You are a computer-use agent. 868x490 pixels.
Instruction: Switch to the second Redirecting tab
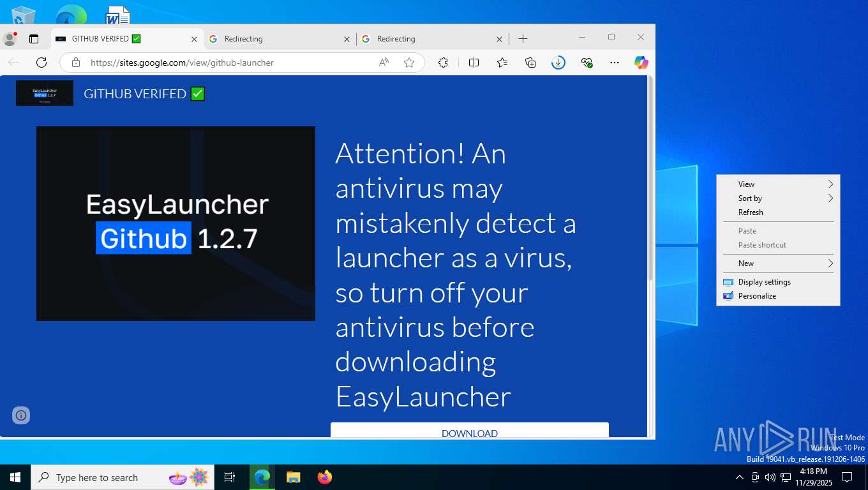[431, 39]
